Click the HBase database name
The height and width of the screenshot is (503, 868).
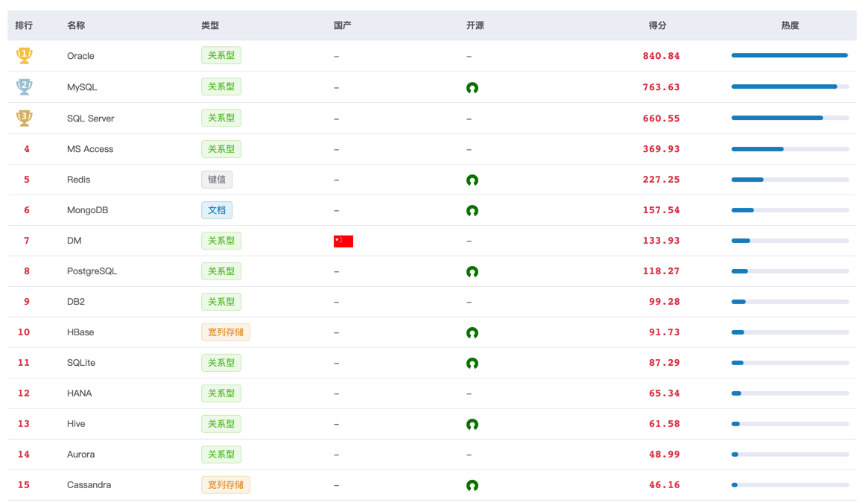click(x=80, y=332)
